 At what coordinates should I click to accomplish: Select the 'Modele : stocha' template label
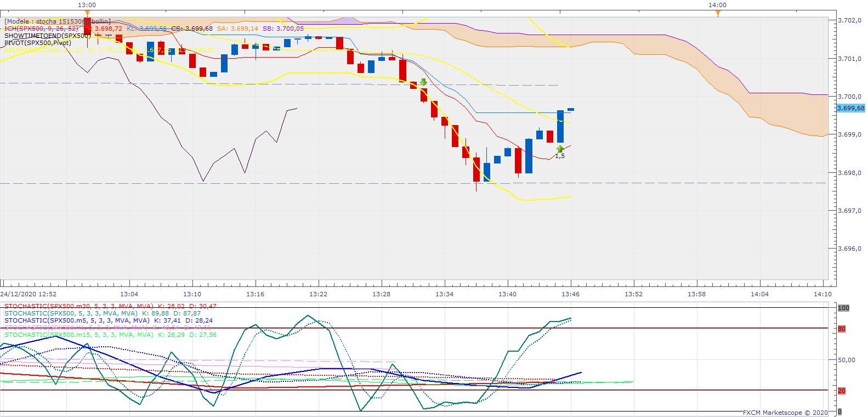58,21
